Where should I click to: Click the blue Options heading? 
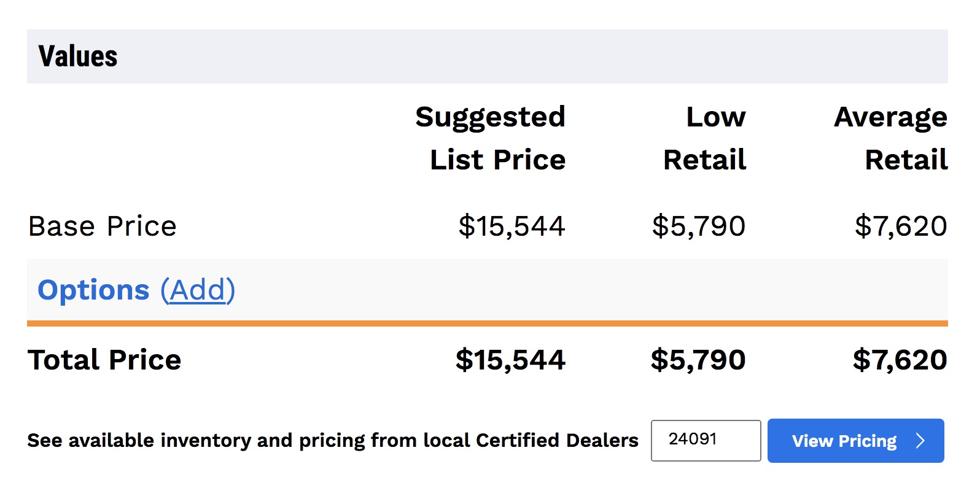93,290
